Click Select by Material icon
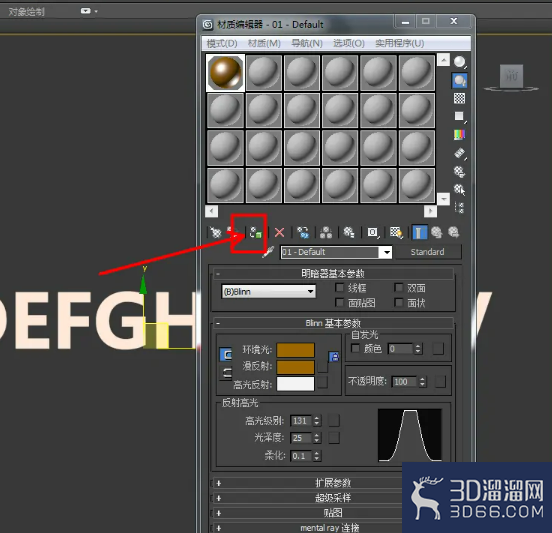Screen dimensions: 552x533 tap(459, 189)
